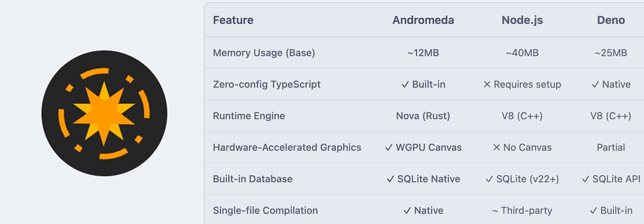Click the X No Canvas cell
The height and width of the screenshot is (224, 644).
tap(522, 147)
